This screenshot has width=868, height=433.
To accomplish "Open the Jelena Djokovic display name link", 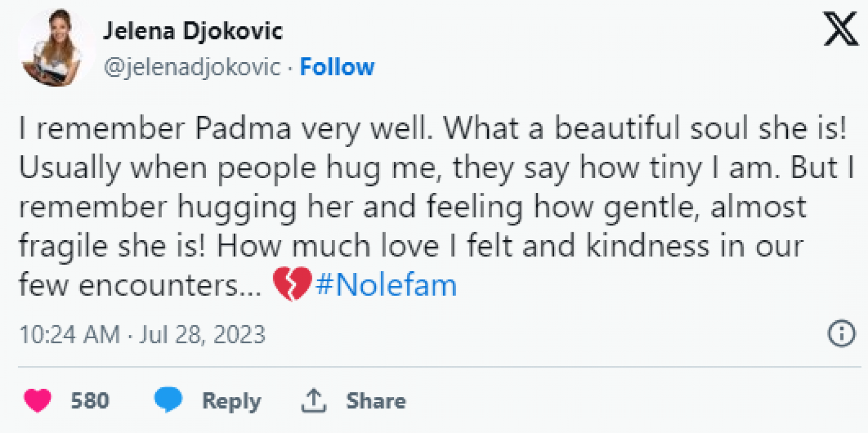I will click(x=192, y=31).
